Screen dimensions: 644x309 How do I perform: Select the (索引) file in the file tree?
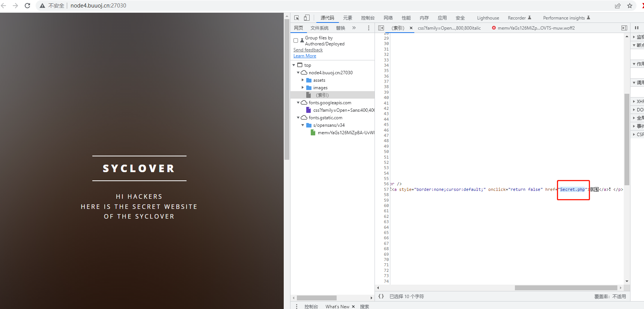coord(333,95)
